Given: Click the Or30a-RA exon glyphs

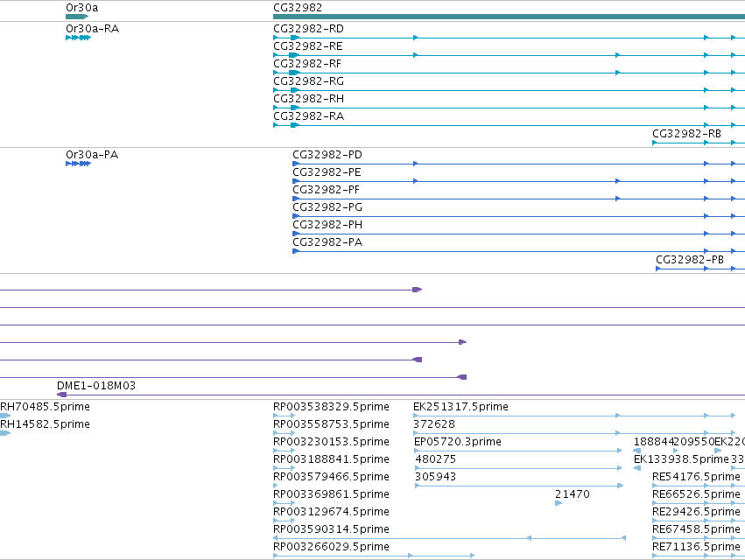Looking at the screenshot, I should point(79,38).
